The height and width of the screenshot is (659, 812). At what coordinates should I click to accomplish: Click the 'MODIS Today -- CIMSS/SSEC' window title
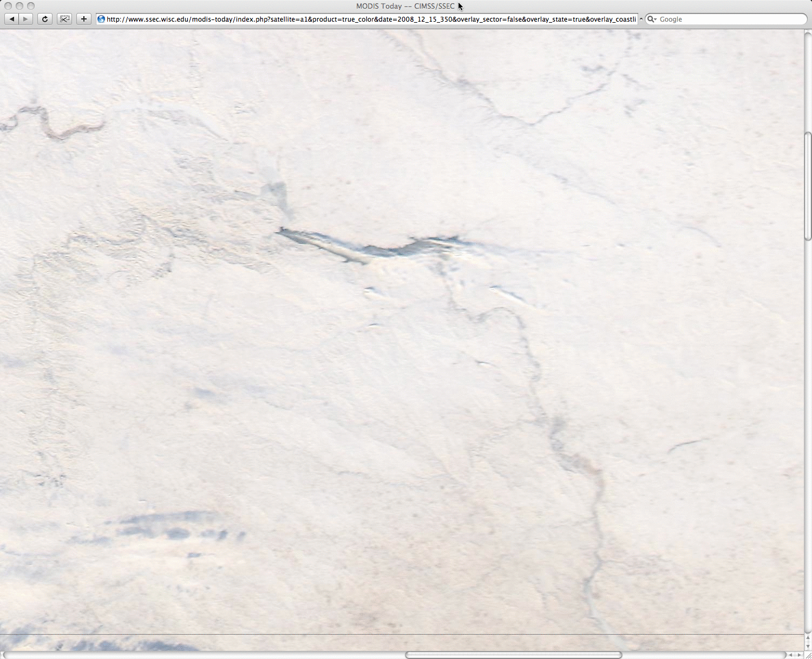pos(405,6)
